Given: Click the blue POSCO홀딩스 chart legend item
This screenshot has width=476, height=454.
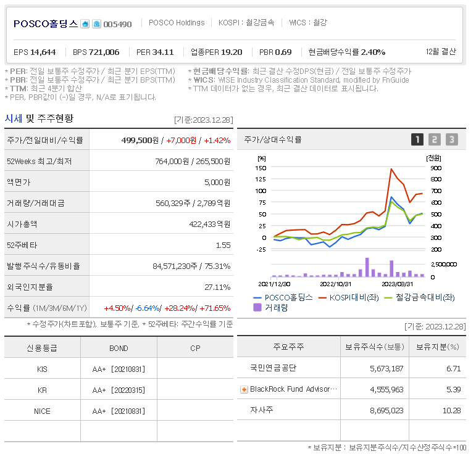Looking at the screenshot, I should [283, 297].
